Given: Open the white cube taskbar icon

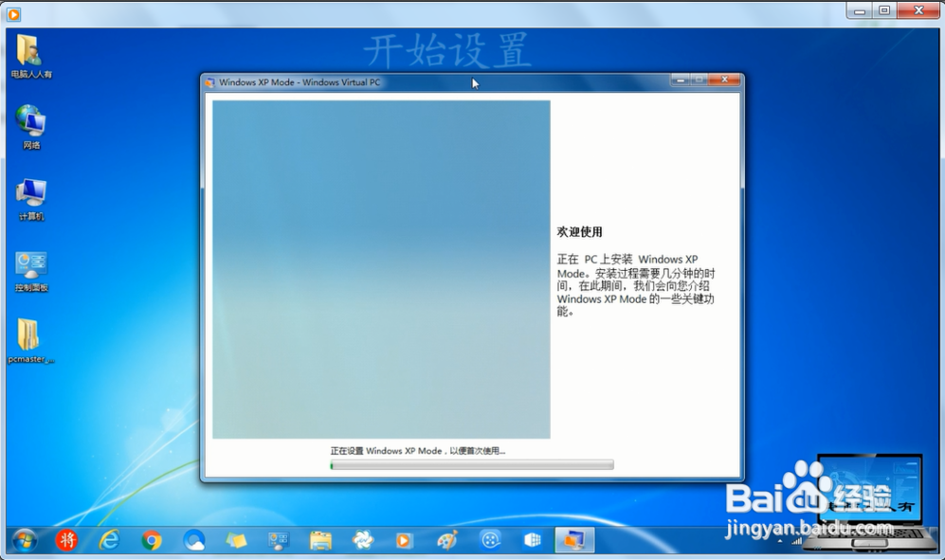Looking at the screenshot, I should coord(532,540).
